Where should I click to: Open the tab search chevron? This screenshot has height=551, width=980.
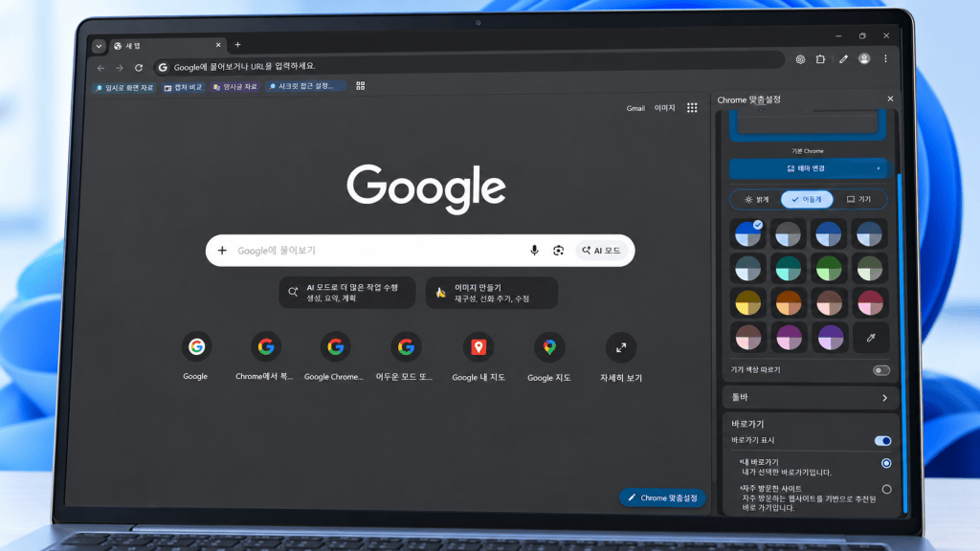[x=99, y=46]
